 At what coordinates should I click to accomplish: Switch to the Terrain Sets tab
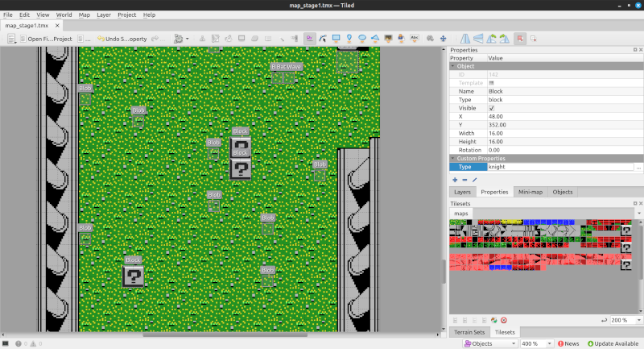point(469,332)
